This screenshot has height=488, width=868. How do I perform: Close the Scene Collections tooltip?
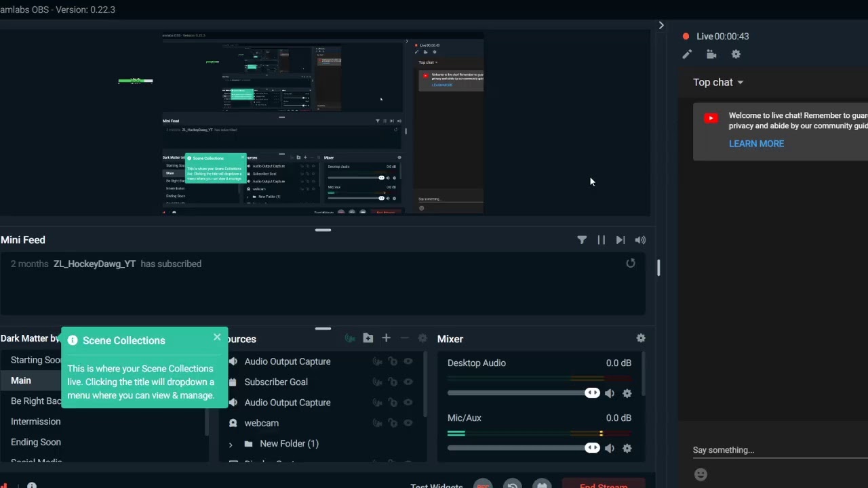click(x=217, y=337)
